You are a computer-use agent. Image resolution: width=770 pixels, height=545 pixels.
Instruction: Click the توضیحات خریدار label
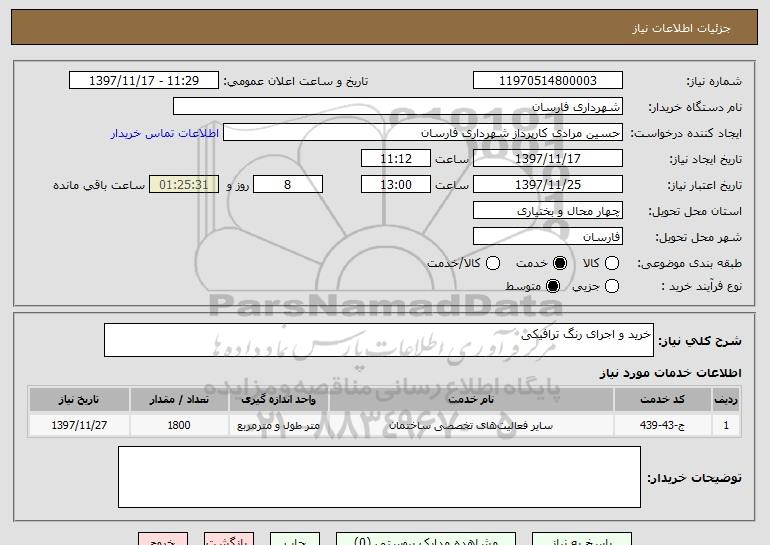coord(694,477)
